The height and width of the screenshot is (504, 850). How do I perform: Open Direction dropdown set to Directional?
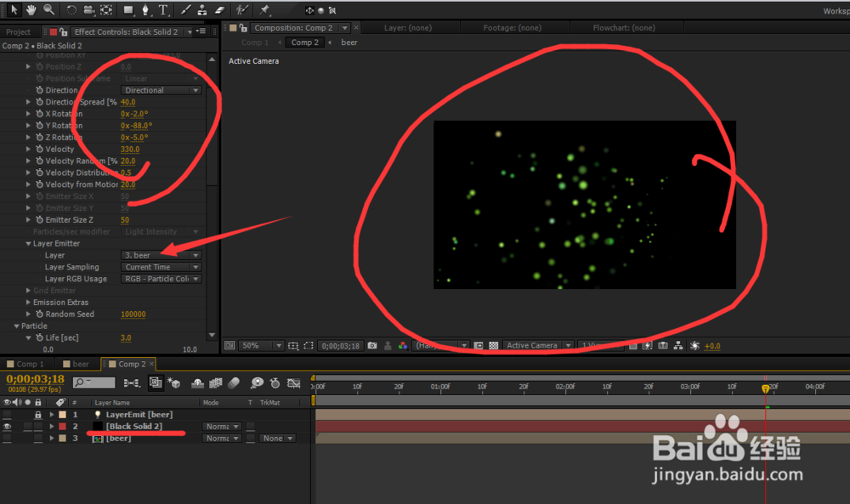click(x=161, y=90)
